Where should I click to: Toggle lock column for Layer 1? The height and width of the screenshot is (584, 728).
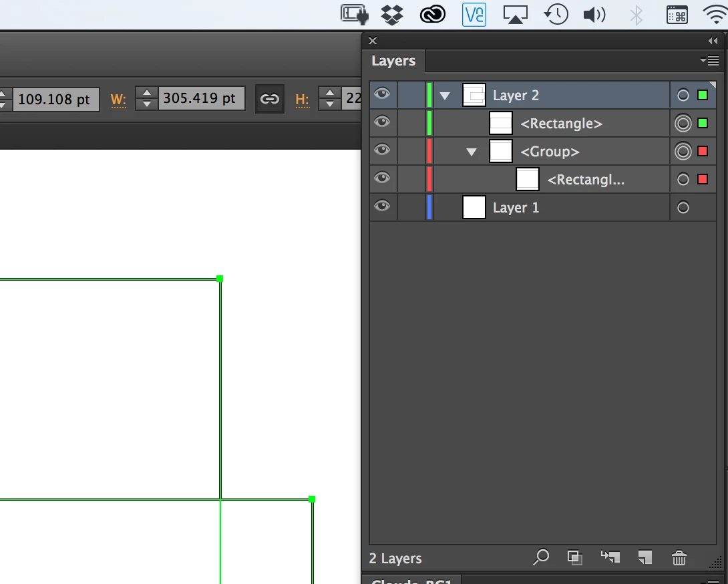(411, 207)
